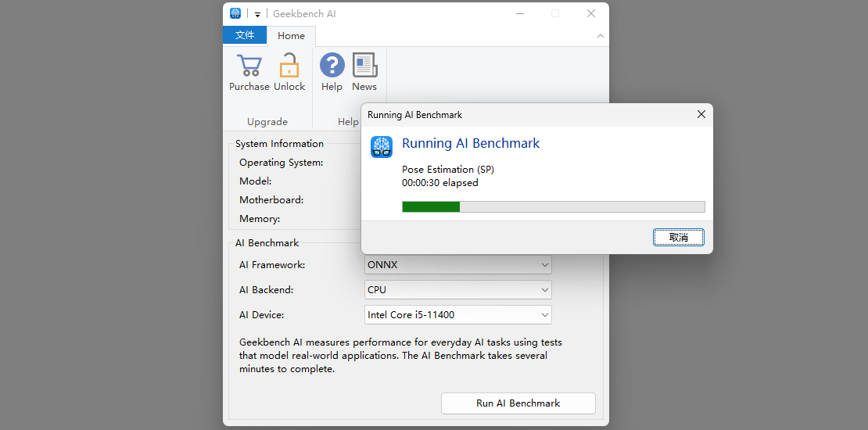Click Geekbench brain icon in benchmark dialog
The height and width of the screenshot is (430, 868).
pos(382,147)
